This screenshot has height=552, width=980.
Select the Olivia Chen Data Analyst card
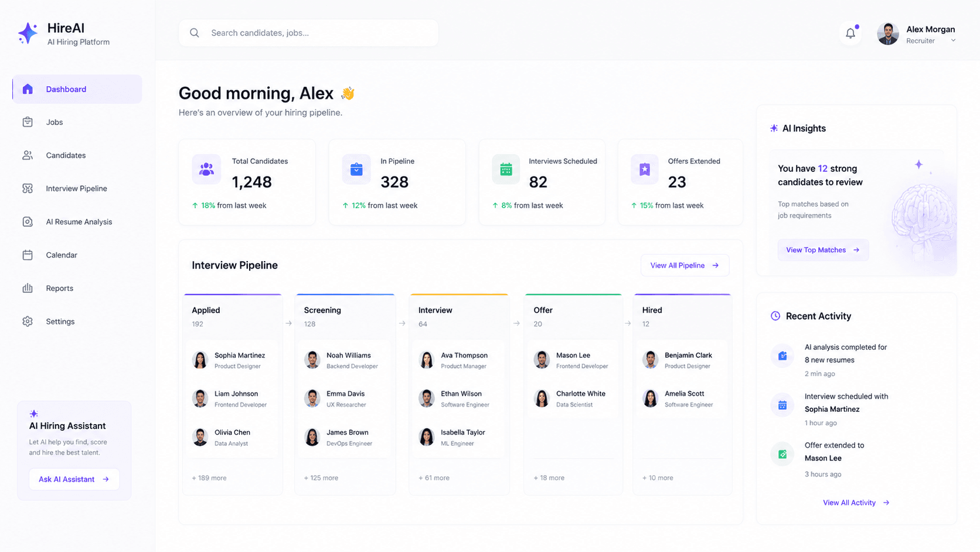(x=233, y=438)
